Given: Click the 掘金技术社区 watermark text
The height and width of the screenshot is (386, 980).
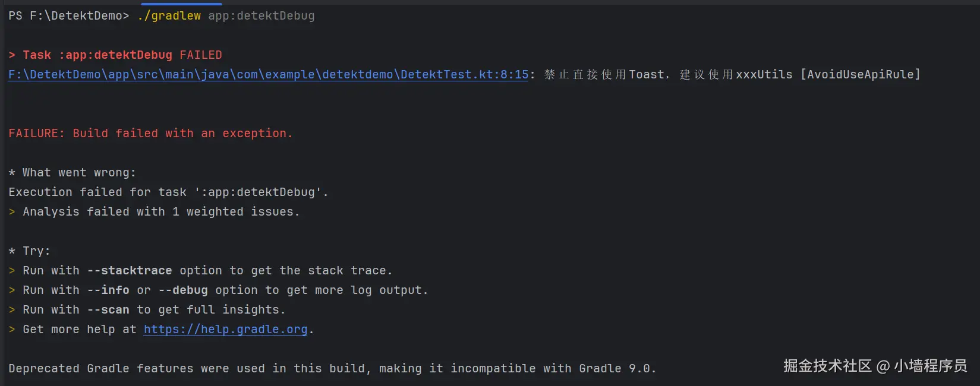Looking at the screenshot, I should tap(827, 366).
